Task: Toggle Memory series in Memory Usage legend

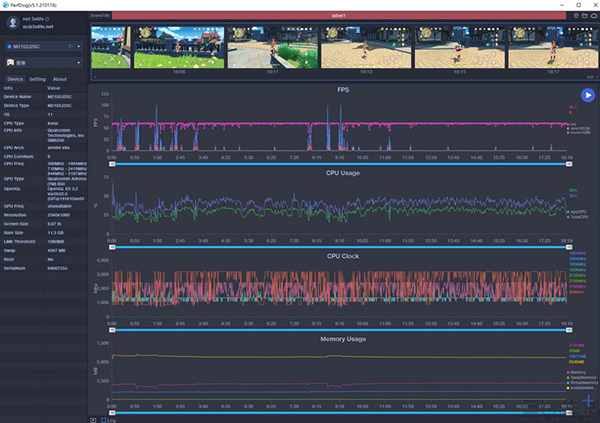Action: point(578,372)
